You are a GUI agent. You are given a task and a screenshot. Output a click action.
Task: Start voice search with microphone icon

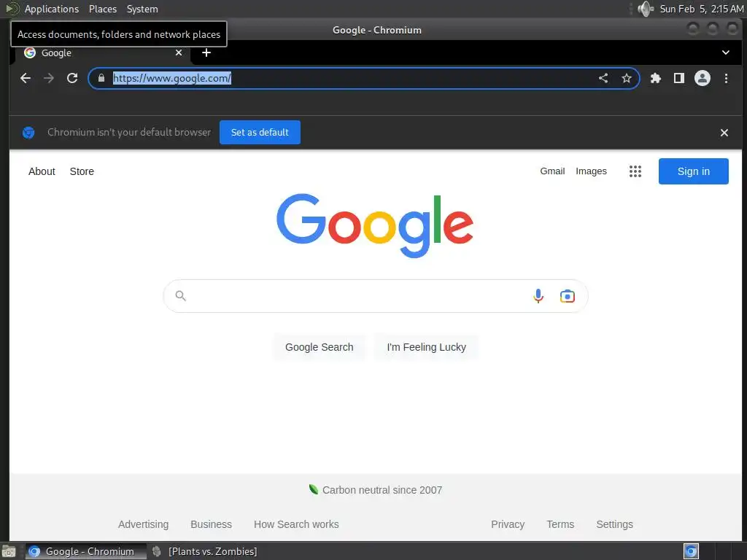538,296
